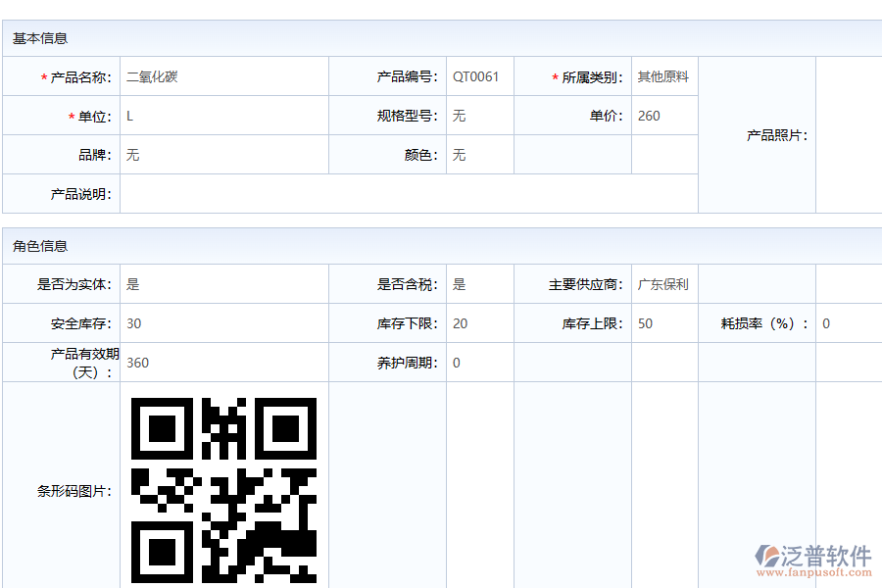Click the 产品名称 label
The width and height of the screenshot is (882, 588).
(81, 77)
